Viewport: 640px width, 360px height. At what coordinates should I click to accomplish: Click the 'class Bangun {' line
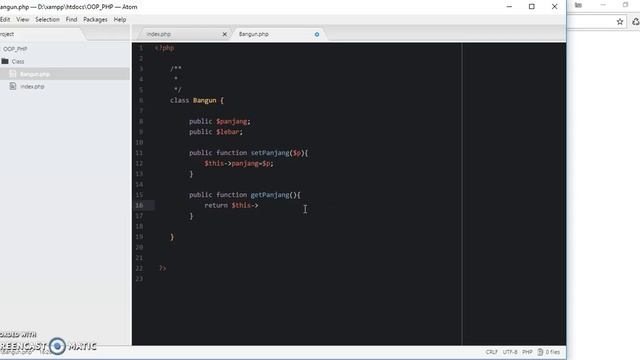click(x=197, y=100)
